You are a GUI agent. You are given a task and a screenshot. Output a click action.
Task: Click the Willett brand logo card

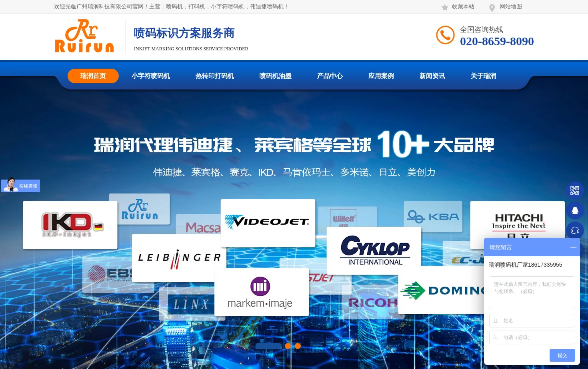tap(348, 217)
